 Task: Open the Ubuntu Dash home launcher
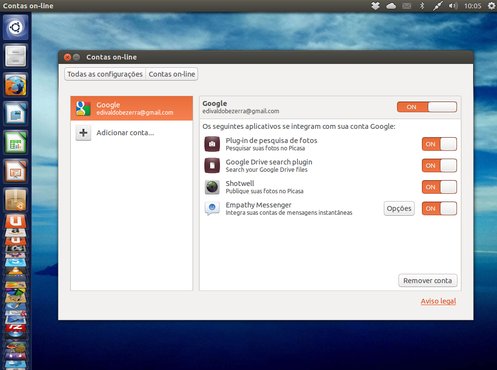[16, 27]
